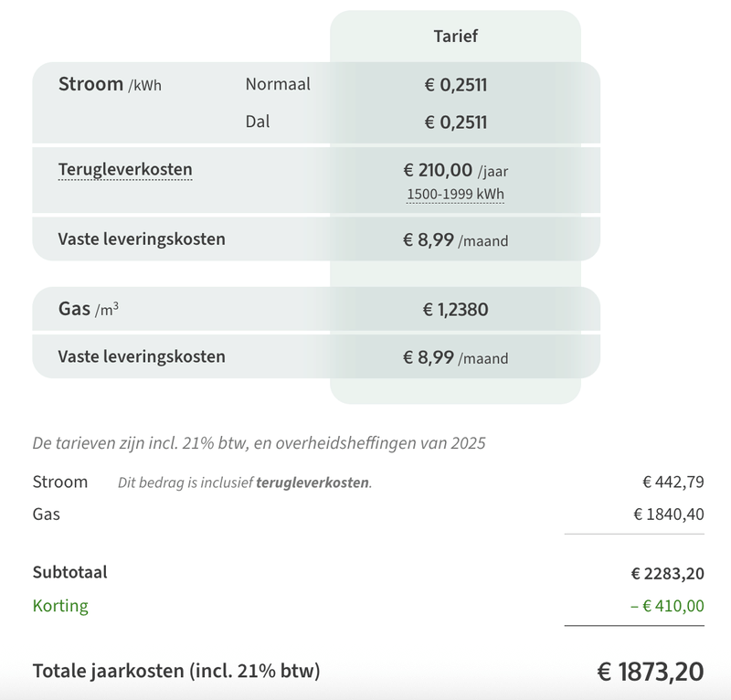Click Vaste leveringskosten label under Gas

(x=142, y=356)
